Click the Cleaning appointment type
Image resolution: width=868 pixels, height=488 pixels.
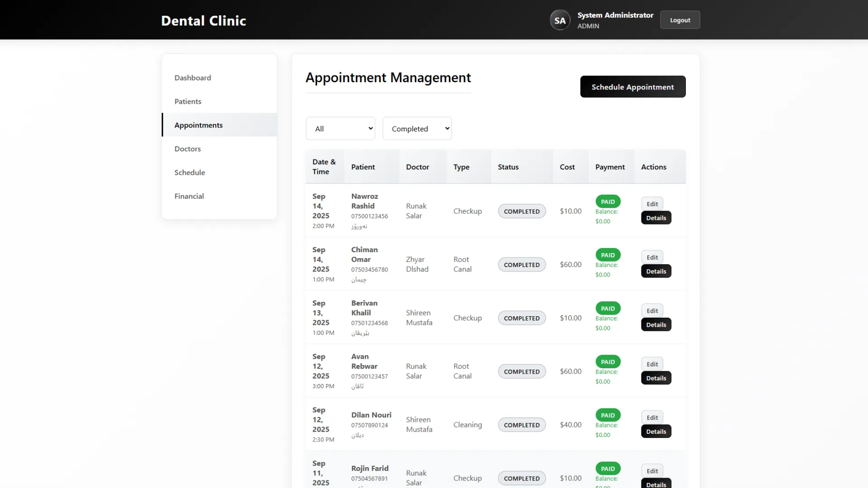click(467, 425)
